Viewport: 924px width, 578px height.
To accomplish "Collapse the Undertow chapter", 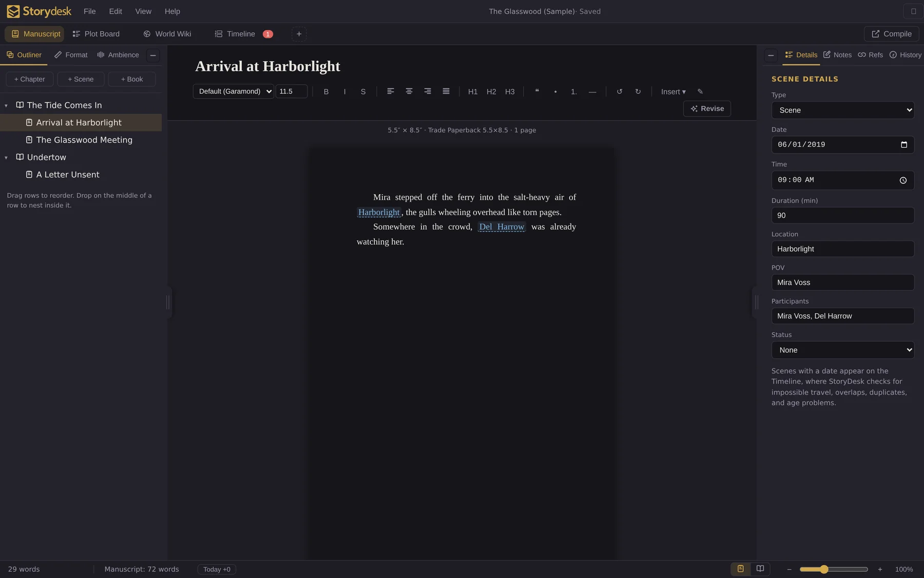I will click(6, 157).
